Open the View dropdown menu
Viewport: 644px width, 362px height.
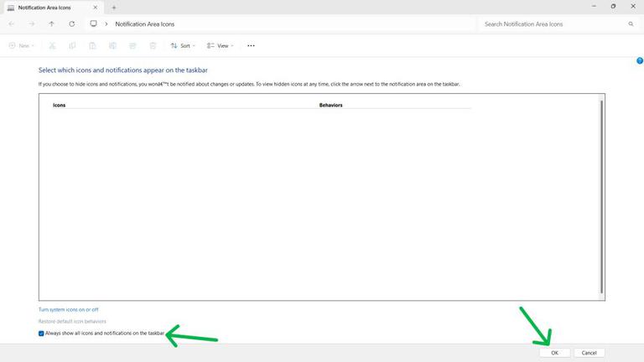click(x=221, y=45)
